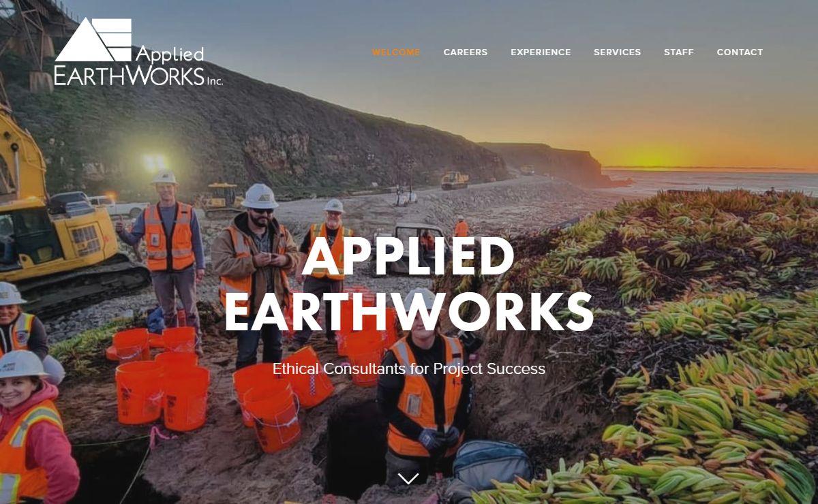Screen dimensions: 818x504
Task: Click the smiling worker in the pink hoodie
Action: coord(31,429)
